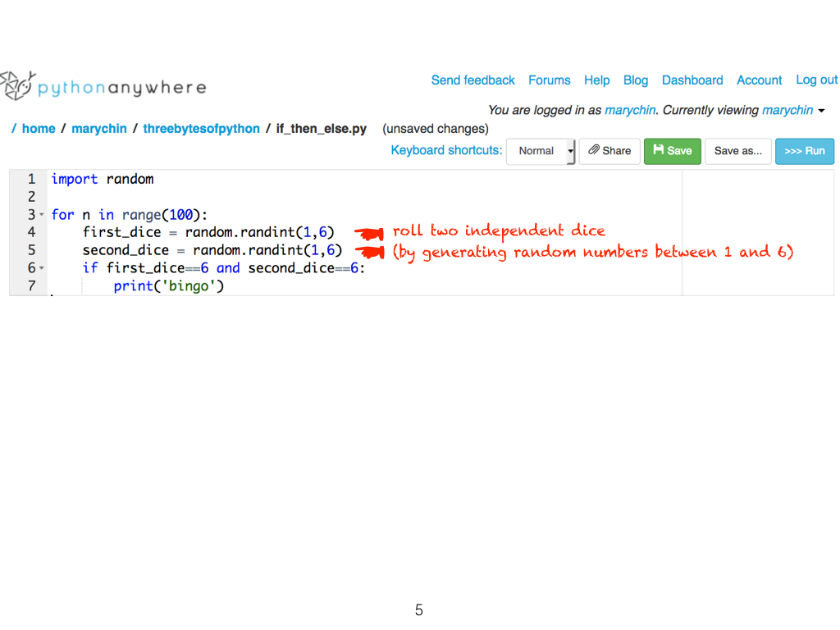840x630 pixels.
Task: Click Keyboard shortcuts link
Action: pos(446,150)
